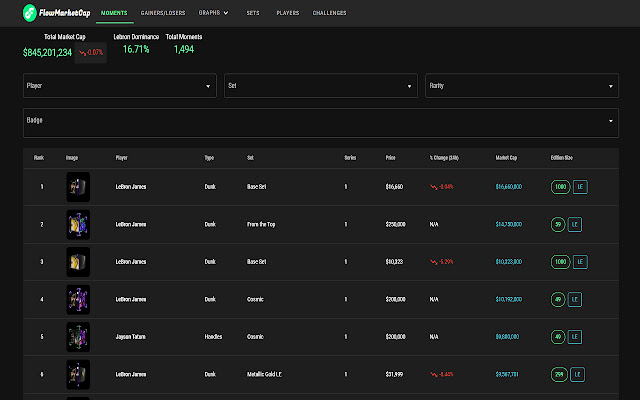Click the FlowMarketCap logo icon
Viewport: 640px width, 400px height.
(30, 13)
